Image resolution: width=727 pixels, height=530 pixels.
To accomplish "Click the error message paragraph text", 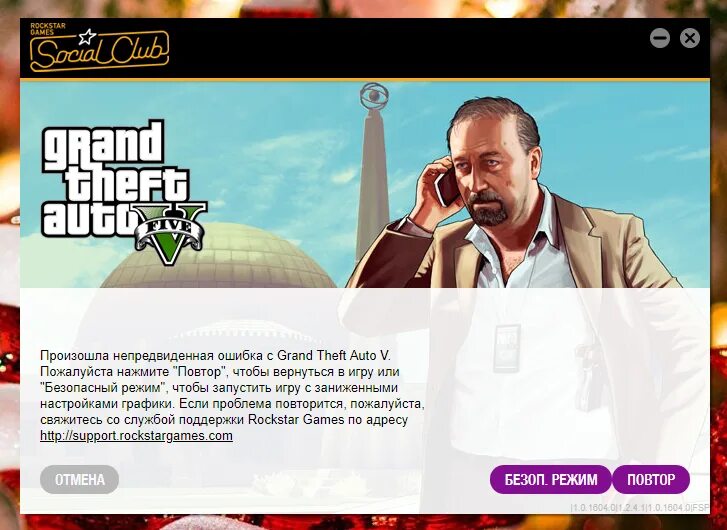I will [232, 395].
